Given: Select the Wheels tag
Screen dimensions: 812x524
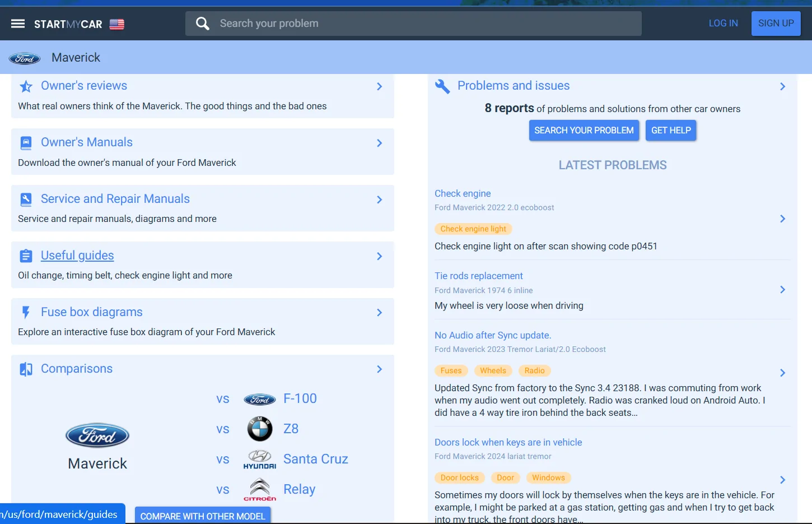Looking at the screenshot, I should pyautogui.click(x=493, y=370).
